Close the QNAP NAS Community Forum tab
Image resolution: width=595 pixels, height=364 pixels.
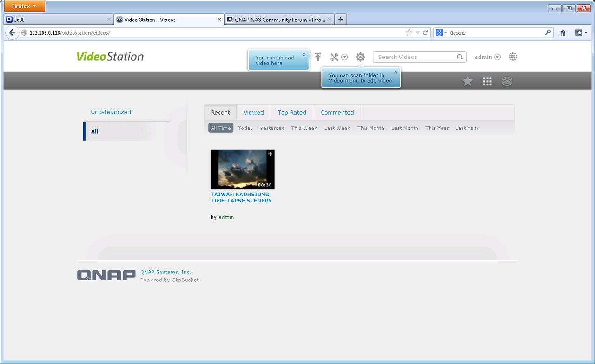tap(330, 19)
